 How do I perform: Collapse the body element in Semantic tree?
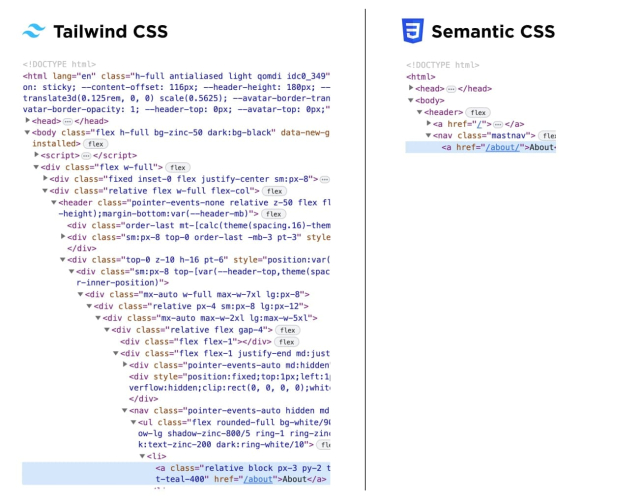411,100
